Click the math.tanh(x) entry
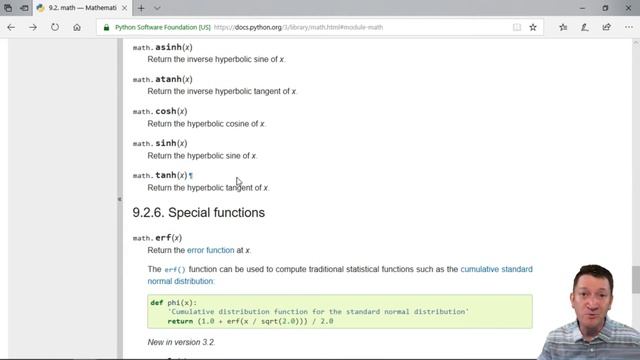 pyautogui.click(x=160, y=176)
